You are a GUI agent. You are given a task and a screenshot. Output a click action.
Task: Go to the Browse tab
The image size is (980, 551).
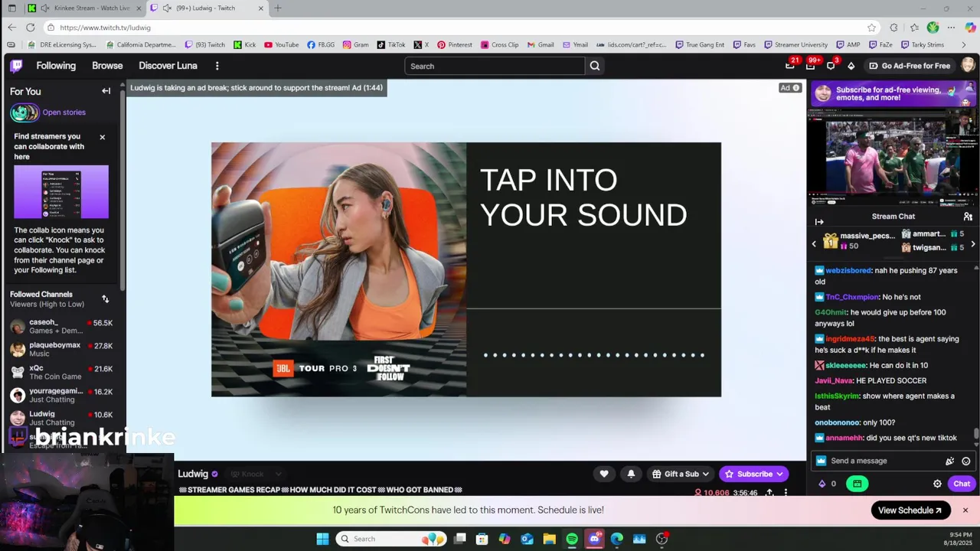(107, 66)
